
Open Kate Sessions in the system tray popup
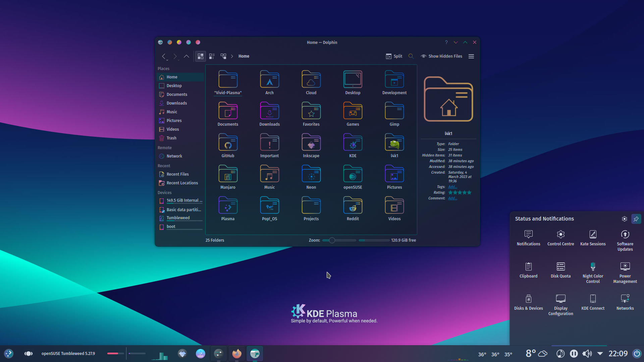pos(593,238)
